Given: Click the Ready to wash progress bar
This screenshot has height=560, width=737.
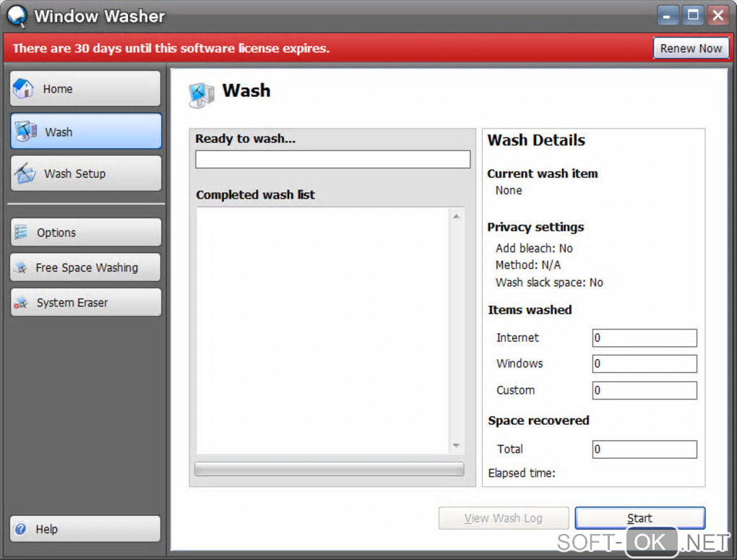Looking at the screenshot, I should pyautogui.click(x=333, y=159).
